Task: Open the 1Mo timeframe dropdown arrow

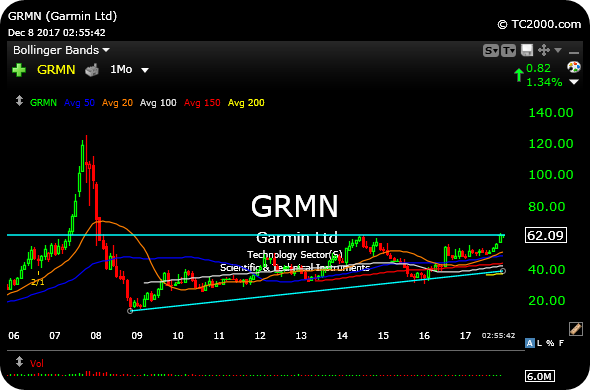Action: pos(145,70)
